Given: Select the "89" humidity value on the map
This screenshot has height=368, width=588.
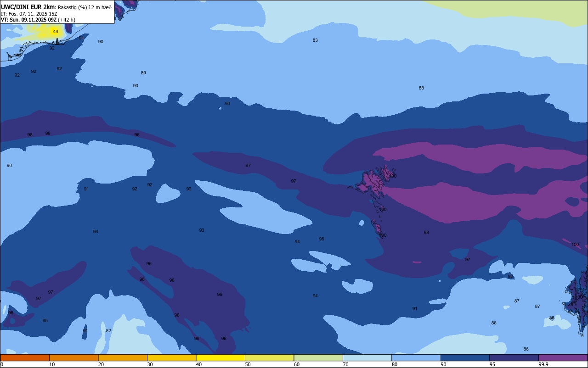Looking at the screenshot, I should tap(143, 73).
